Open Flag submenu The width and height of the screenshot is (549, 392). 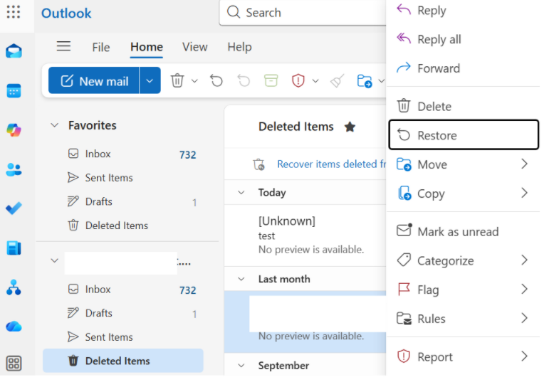[464, 290]
